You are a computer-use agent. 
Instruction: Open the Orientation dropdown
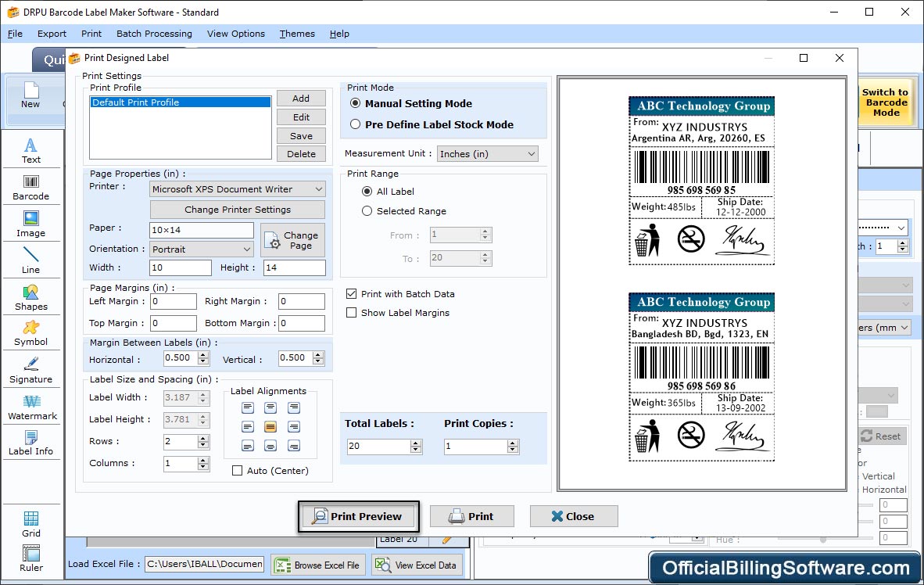(202, 249)
